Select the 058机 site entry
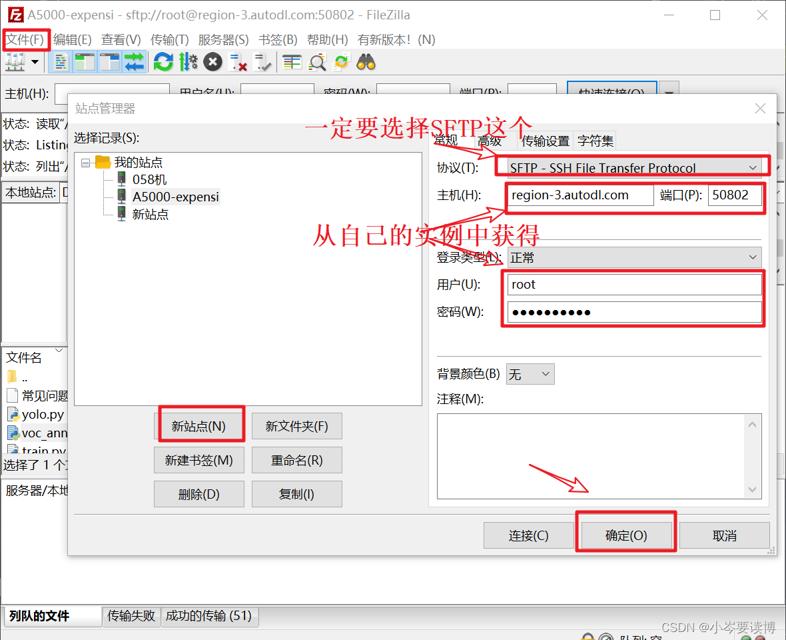 coord(149,179)
